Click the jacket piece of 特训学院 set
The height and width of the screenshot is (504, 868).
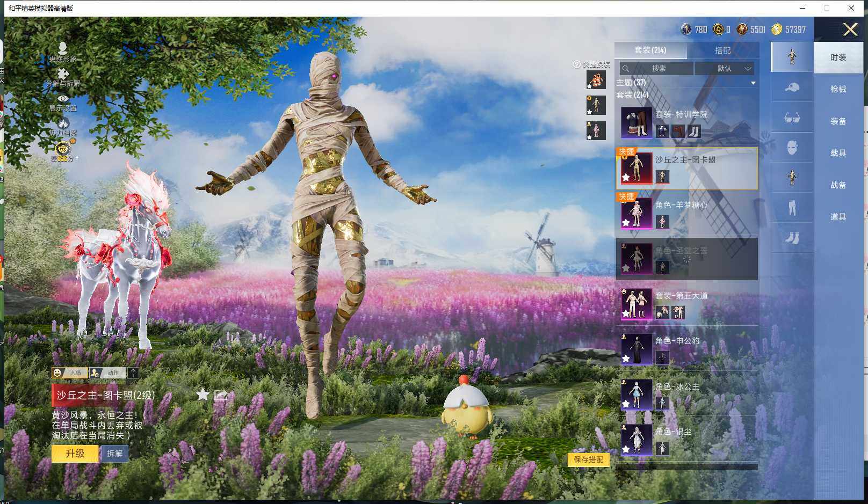pyautogui.click(x=663, y=131)
